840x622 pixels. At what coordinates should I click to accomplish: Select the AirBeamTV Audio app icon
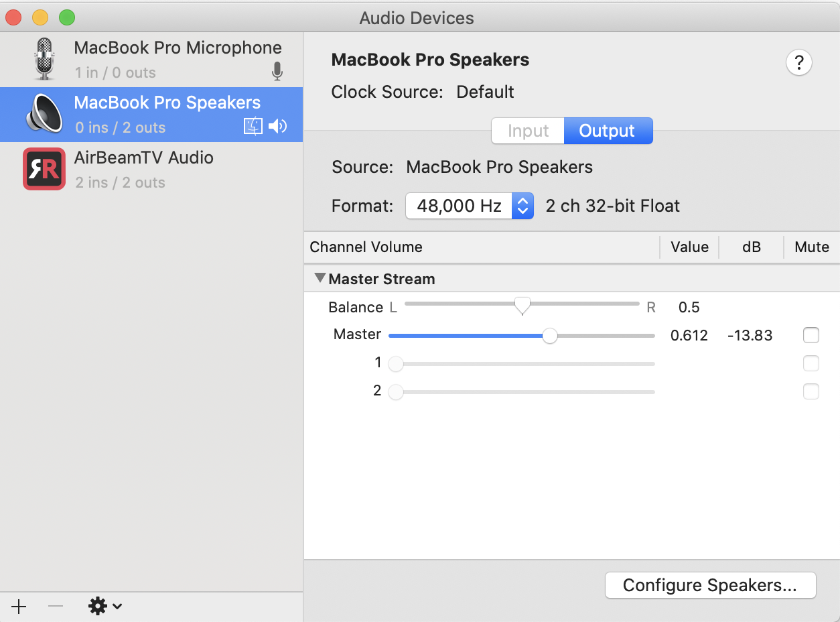coord(44,169)
